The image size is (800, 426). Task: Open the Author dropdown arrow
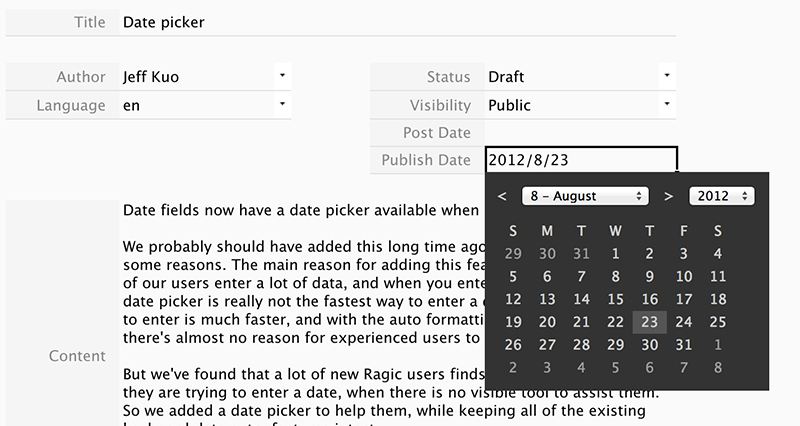[x=282, y=76]
